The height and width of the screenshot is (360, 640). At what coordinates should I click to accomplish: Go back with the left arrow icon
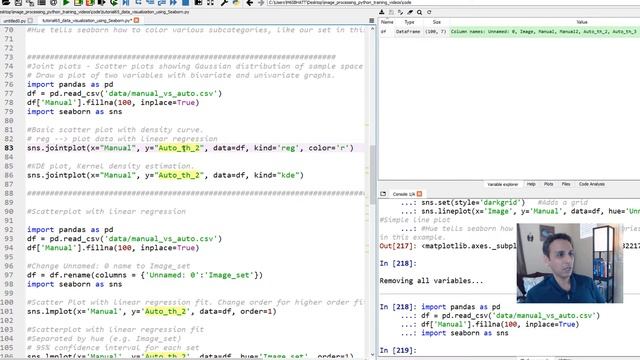249,2
